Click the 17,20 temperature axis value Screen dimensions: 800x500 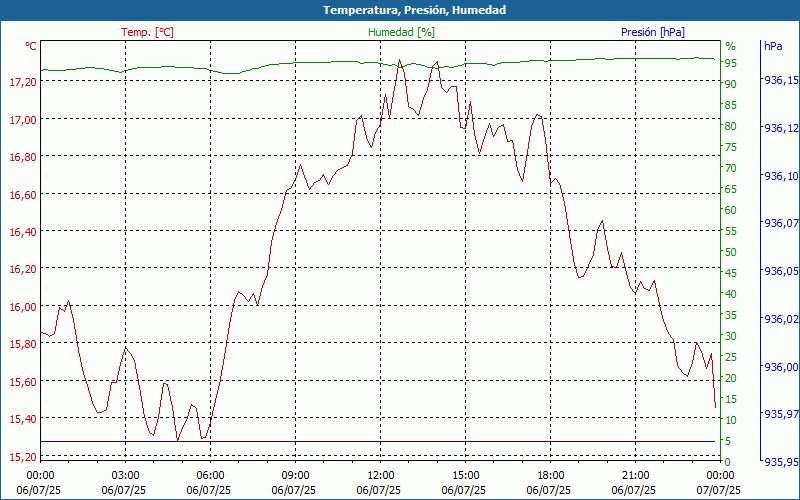click(22, 82)
